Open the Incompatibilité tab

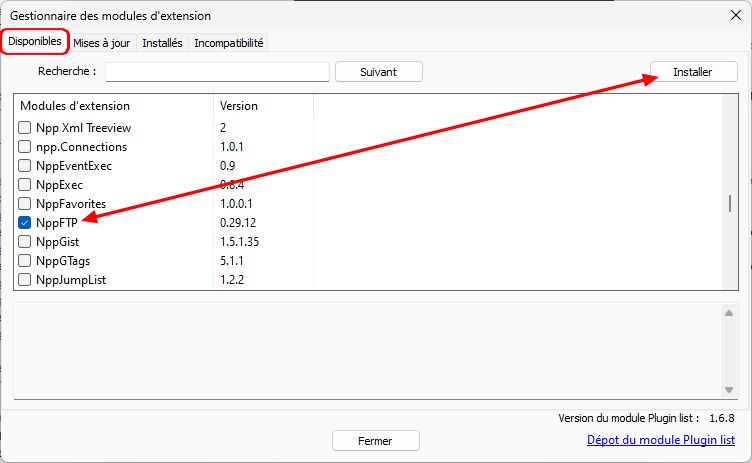[229, 43]
